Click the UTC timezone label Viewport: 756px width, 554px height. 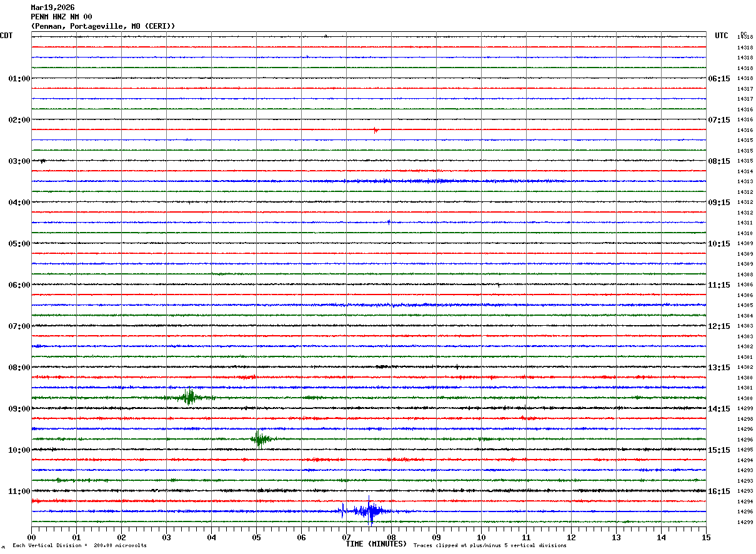[722, 36]
